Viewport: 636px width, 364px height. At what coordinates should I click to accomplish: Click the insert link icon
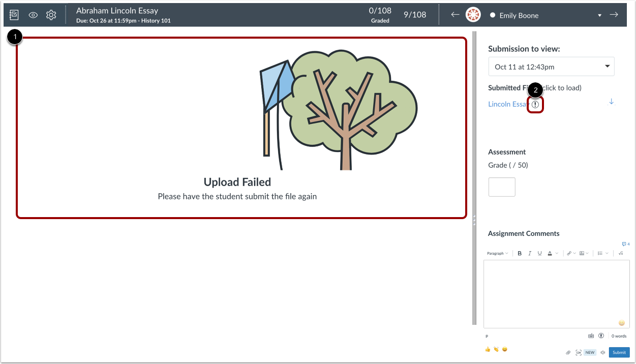tap(569, 253)
